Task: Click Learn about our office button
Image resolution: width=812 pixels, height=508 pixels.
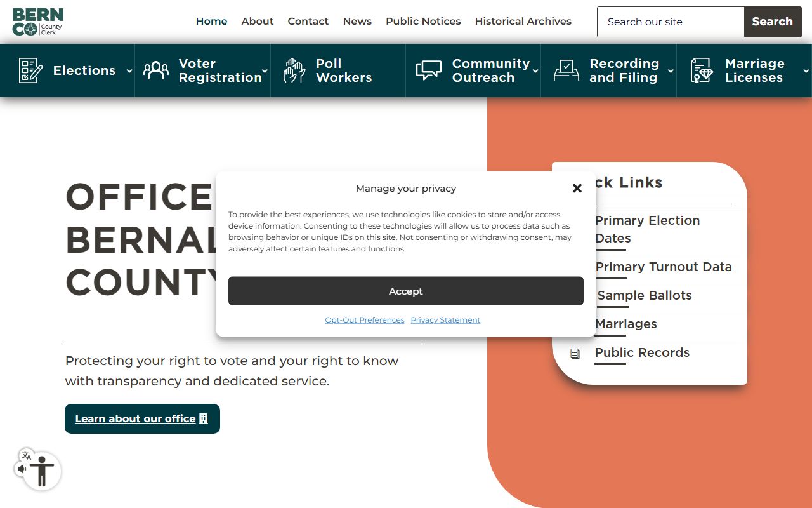Action: [142, 419]
